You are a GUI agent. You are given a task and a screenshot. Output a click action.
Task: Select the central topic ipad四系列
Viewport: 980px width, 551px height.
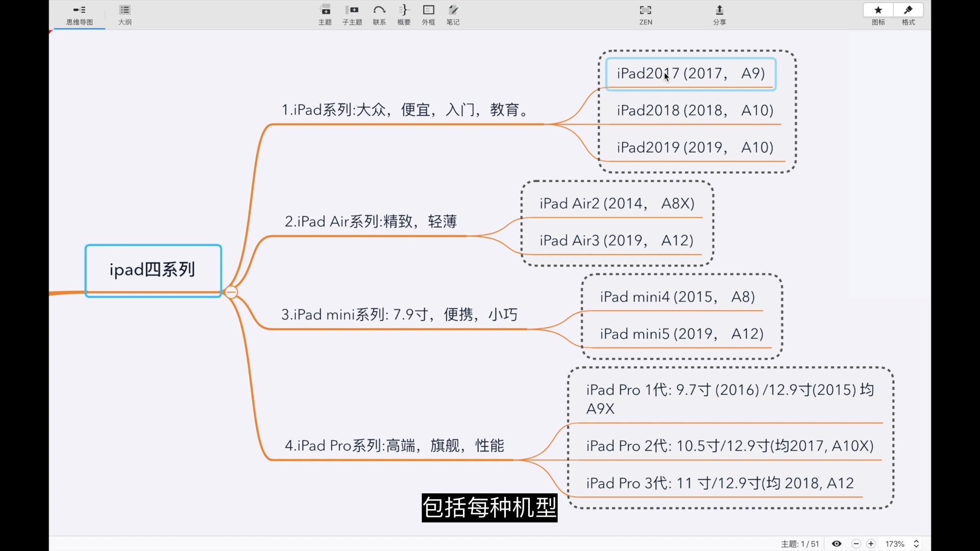click(153, 270)
